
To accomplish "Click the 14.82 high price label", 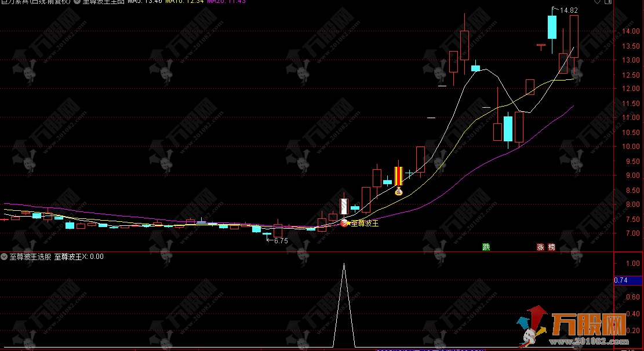I will pos(569,10).
